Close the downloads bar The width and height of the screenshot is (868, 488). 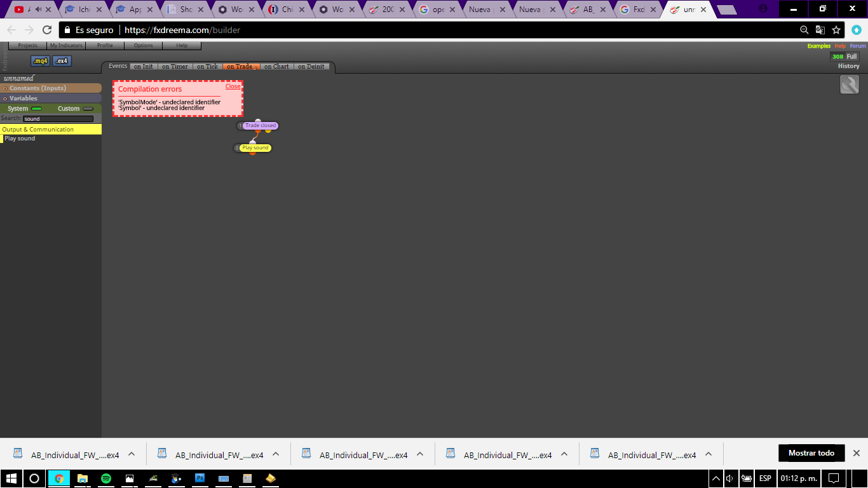(856, 453)
